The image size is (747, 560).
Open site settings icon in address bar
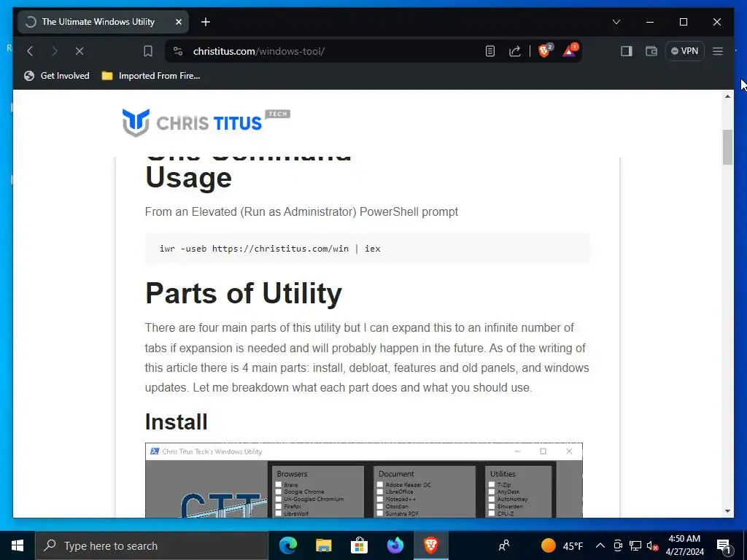point(178,51)
